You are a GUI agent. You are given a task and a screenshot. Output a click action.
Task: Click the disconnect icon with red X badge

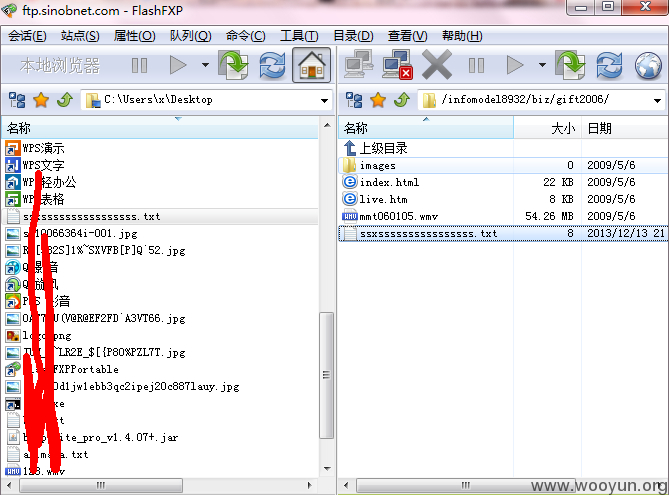(x=397, y=64)
